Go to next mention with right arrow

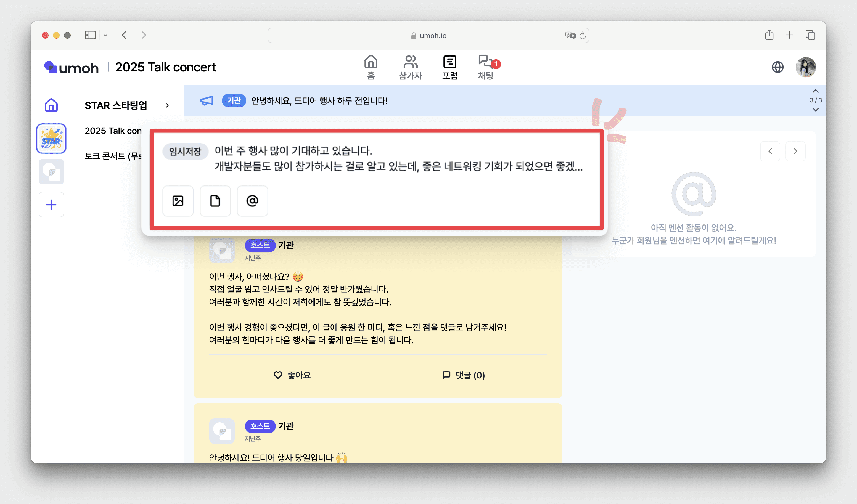pyautogui.click(x=795, y=151)
